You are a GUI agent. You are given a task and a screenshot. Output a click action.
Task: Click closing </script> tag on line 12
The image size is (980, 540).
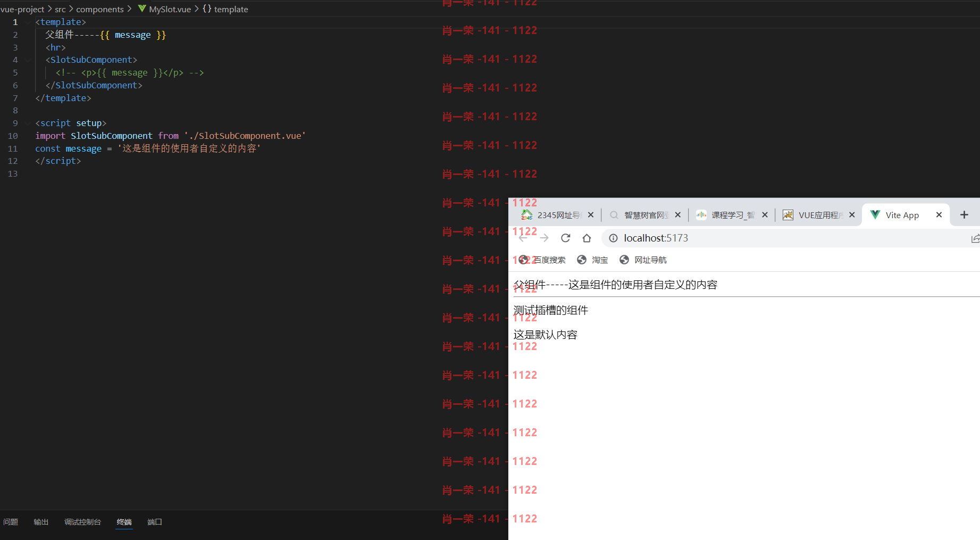pyautogui.click(x=58, y=161)
